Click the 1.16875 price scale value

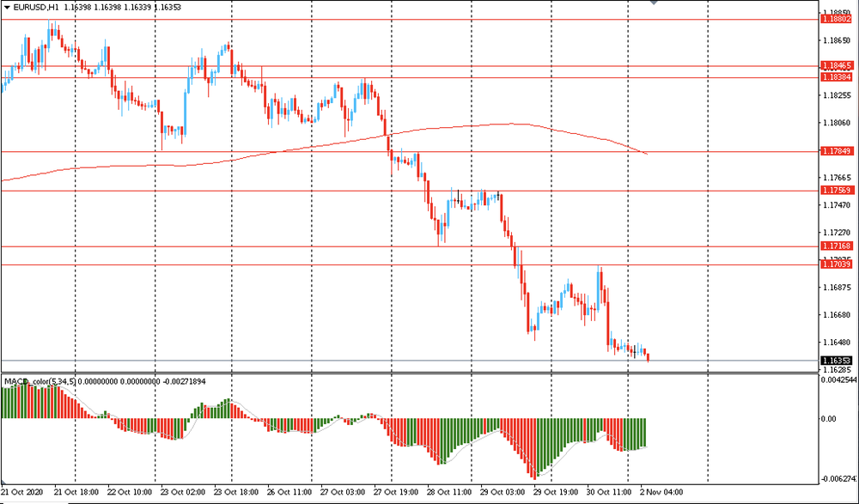pos(837,288)
